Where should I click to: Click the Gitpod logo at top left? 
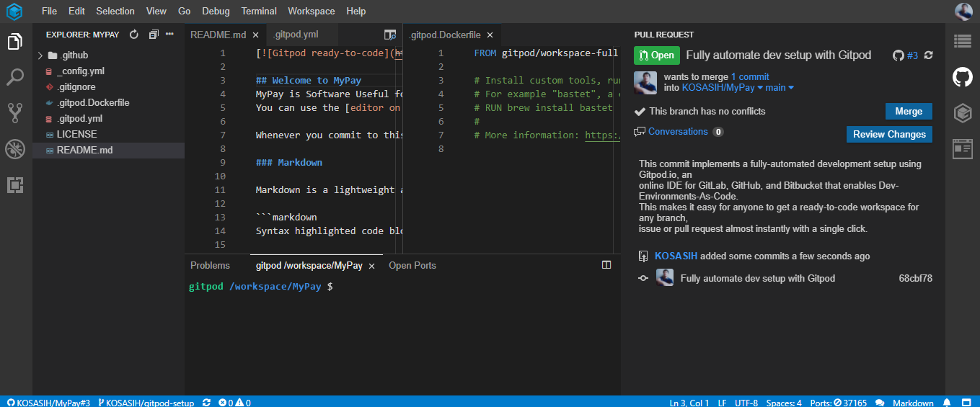15,12
